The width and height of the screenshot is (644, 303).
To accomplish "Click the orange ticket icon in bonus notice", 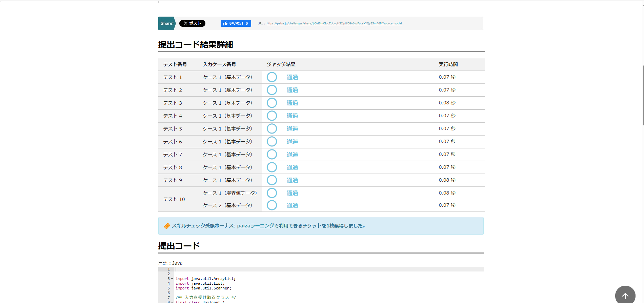I will pos(167,226).
